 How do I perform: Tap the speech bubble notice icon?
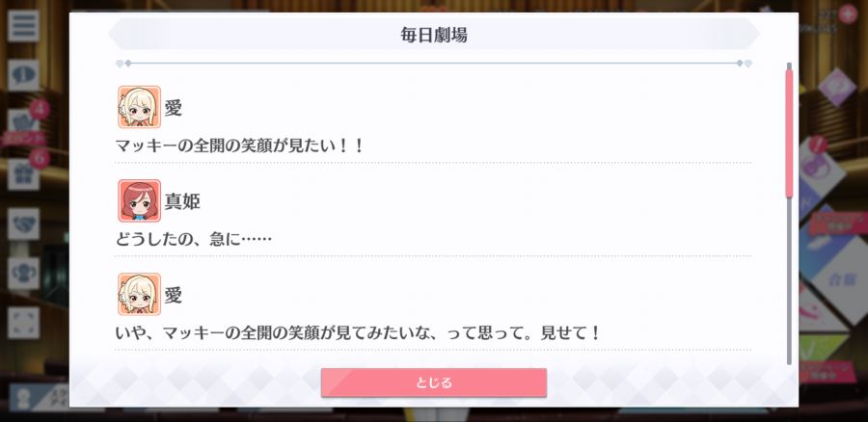[23, 75]
